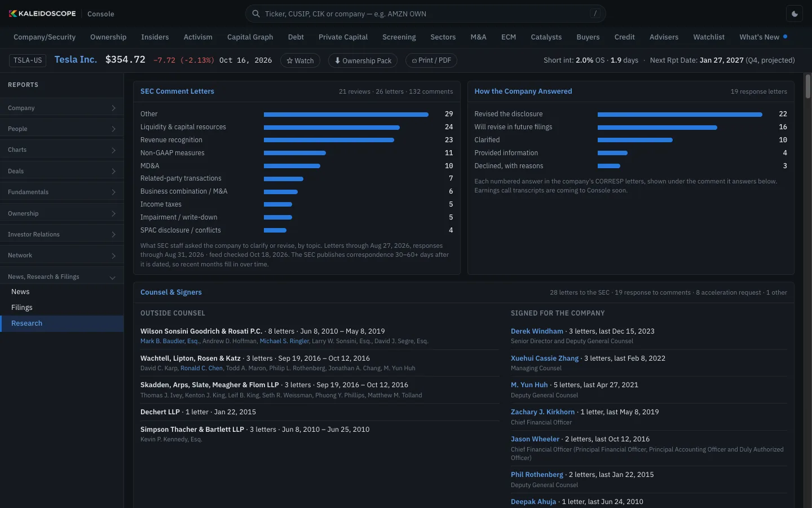Screen dimensions: 812x508
Task: Download the Ownership Pack
Action: [x=363, y=60]
